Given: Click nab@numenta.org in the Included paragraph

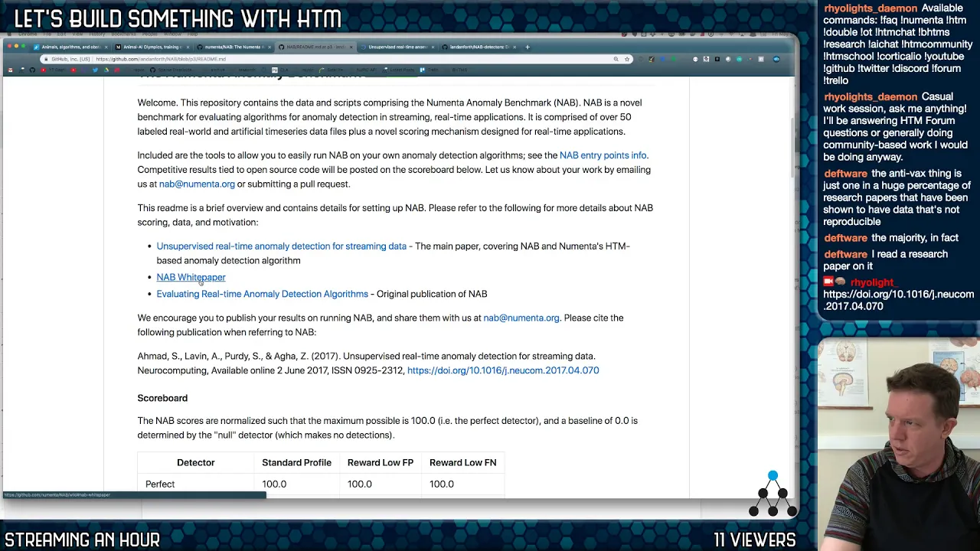Looking at the screenshot, I should [x=197, y=184].
